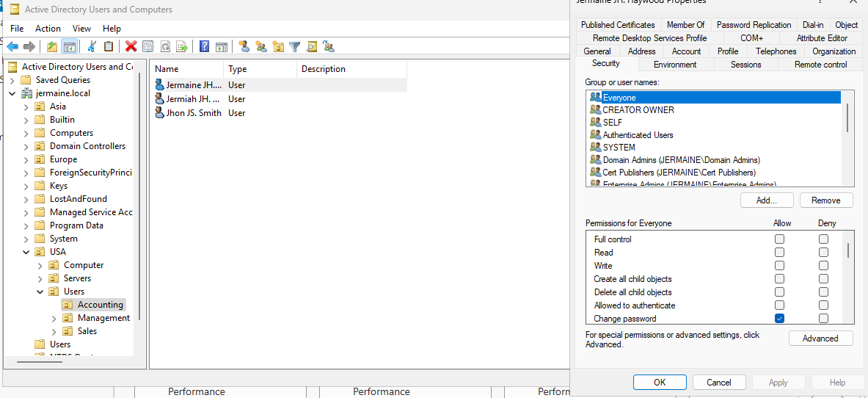Click the jermaine.local domain icon
Image resolution: width=868 pixels, height=398 pixels.
27,93
